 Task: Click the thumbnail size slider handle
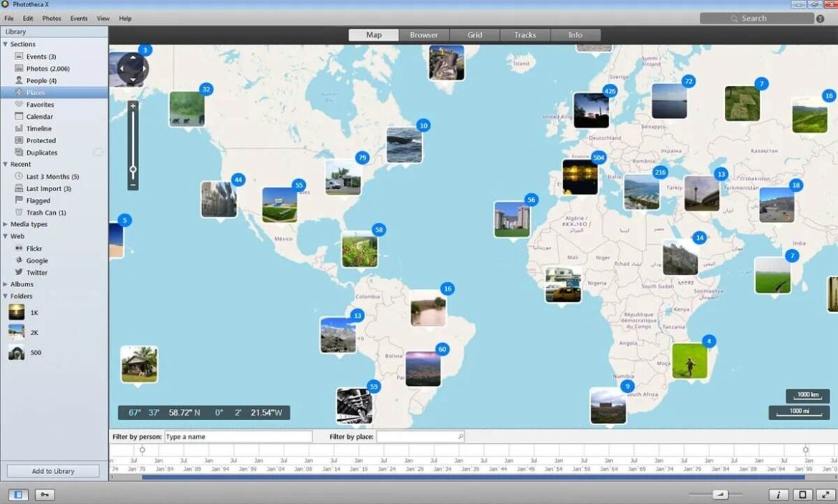click(x=720, y=495)
